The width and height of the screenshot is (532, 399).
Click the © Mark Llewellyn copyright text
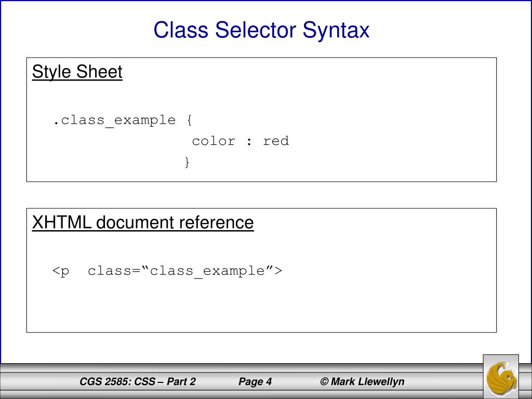[x=362, y=382]
